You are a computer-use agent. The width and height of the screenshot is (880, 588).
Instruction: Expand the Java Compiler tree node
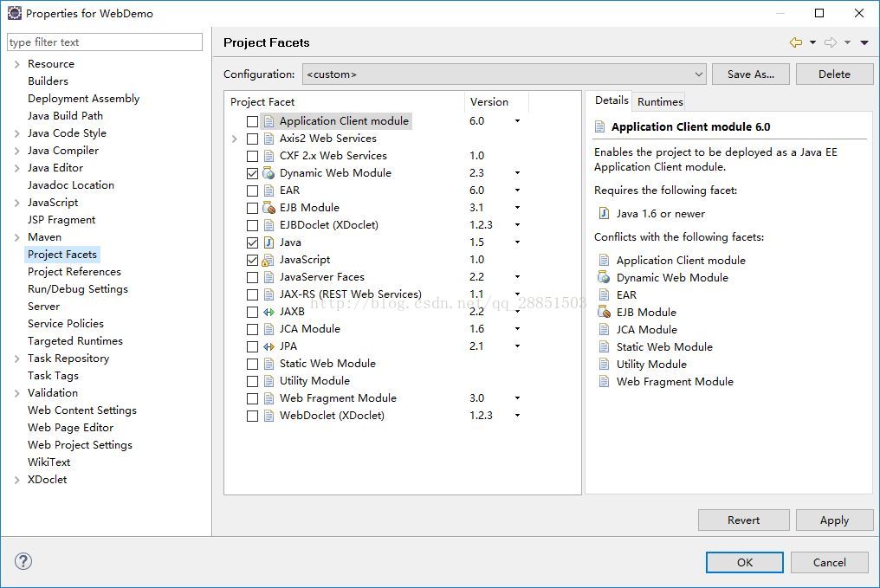[x=16, y=151]
